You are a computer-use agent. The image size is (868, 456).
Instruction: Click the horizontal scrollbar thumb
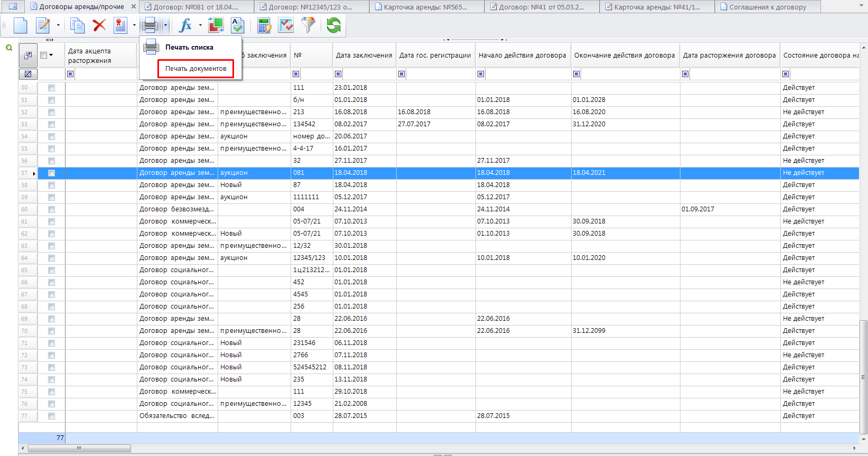tap(79, 448)
